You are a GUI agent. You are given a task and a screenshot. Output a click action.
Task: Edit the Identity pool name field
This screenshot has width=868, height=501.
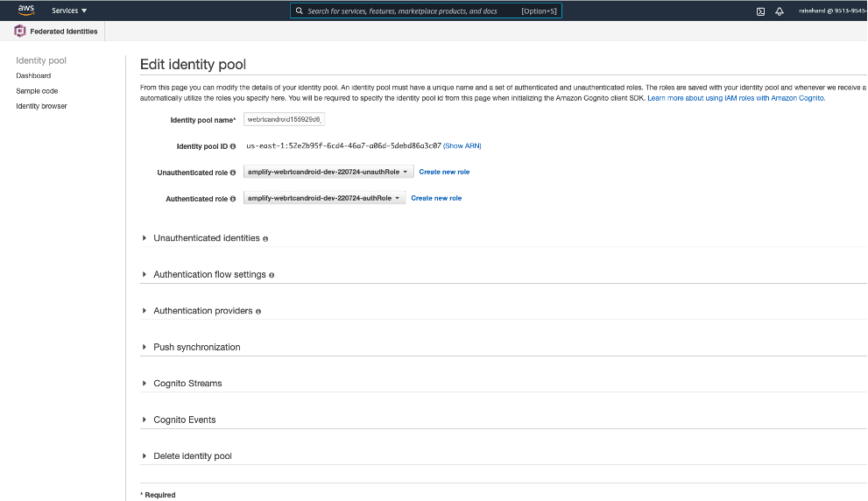tap(284, 120)
